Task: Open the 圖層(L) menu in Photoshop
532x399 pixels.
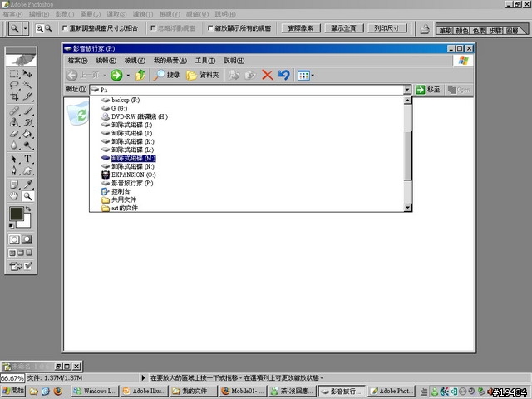Action: click(x=91, y=14)
